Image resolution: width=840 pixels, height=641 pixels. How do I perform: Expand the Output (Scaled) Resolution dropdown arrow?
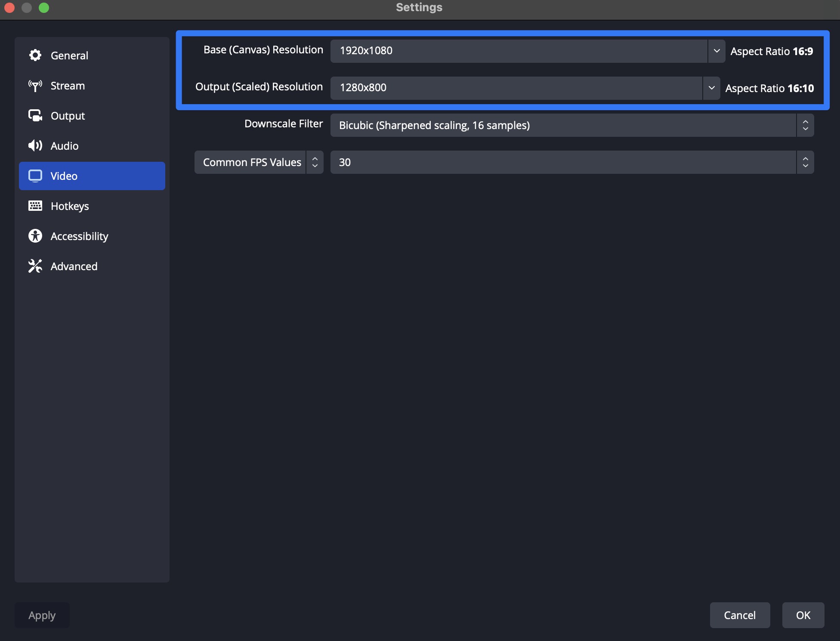point(711,88)
